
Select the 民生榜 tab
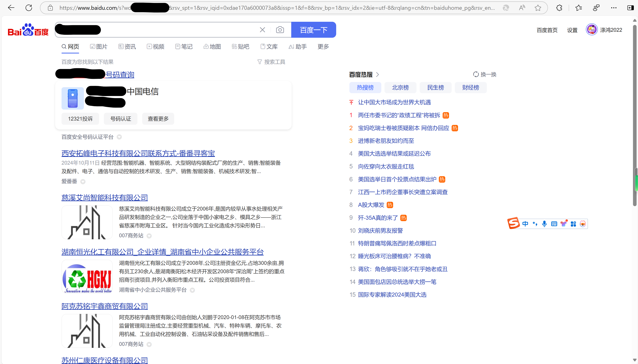436,87
